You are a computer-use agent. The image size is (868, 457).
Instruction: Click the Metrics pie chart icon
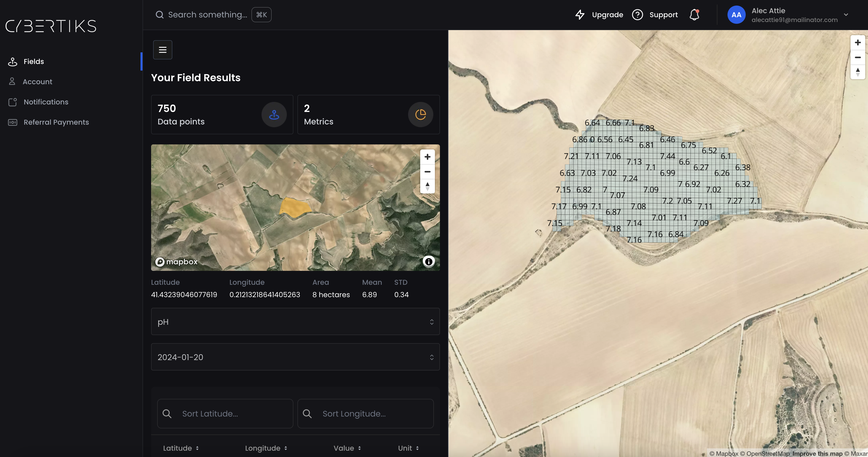(x=420, y=115)
